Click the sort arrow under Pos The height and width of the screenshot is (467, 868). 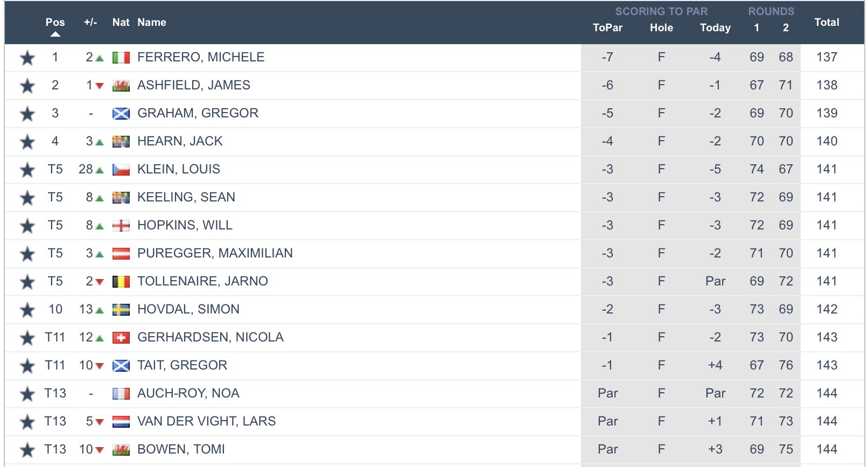[55, 34]
